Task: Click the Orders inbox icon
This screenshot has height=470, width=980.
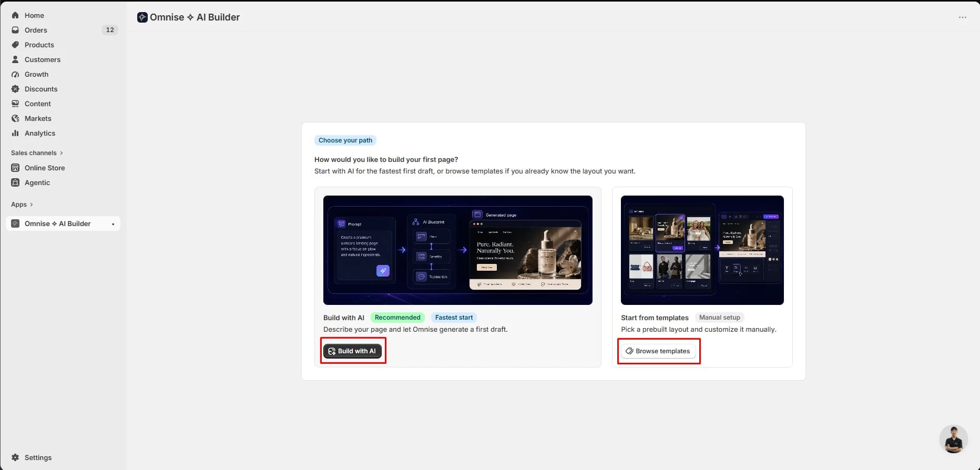Action: click(x=15, y=30)
